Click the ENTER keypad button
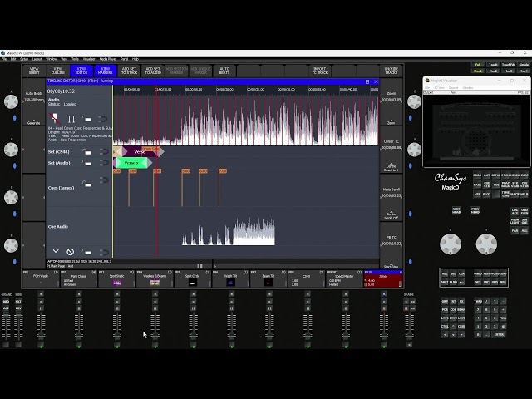The width and height of the screenshot is (532, 399). [x=499, y=334]
